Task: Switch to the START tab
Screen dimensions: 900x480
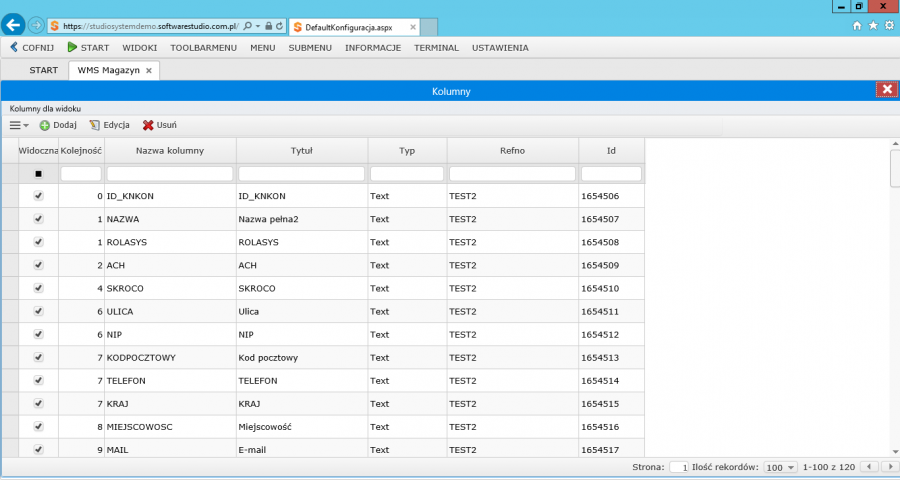Action: (44, 70)
